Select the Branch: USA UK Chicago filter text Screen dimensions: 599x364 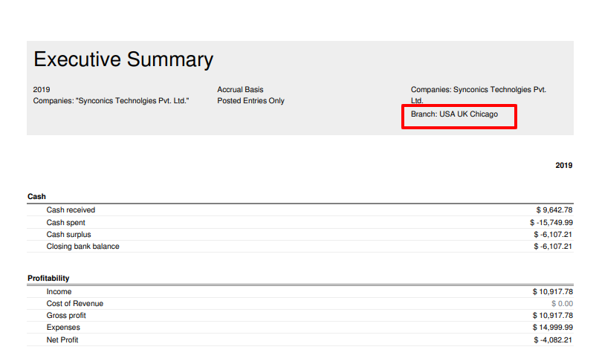[x=454, y=114]
